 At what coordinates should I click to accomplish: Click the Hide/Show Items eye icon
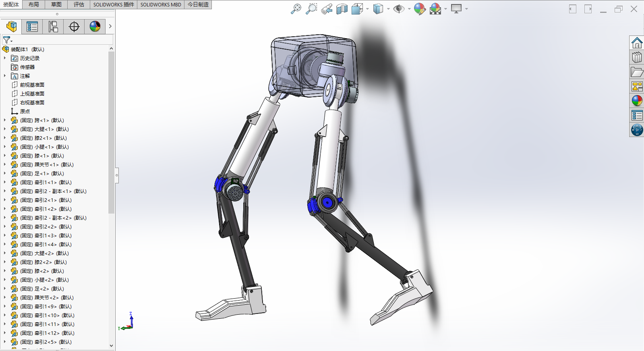pos(399,9)
